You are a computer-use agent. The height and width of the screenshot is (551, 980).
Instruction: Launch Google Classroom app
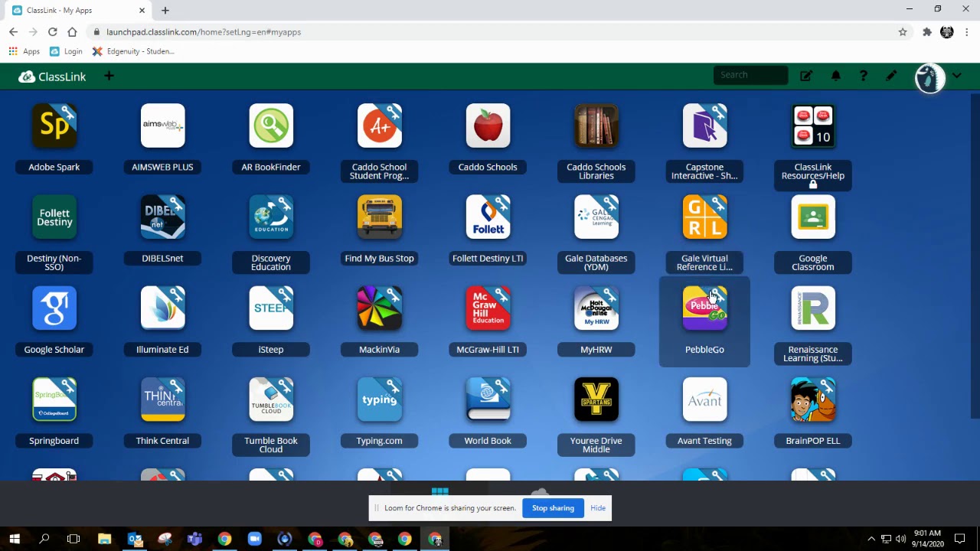pyautogui.click(x=813, y=217)
